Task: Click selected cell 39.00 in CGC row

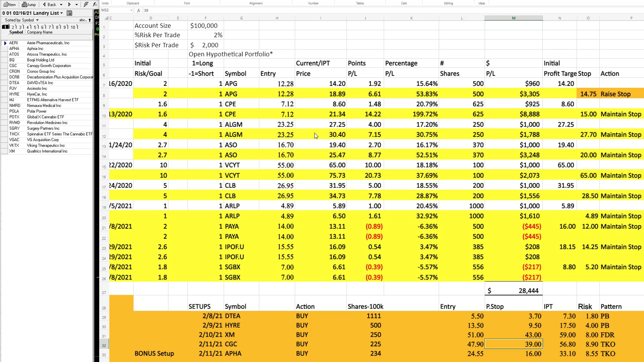Action: tap(513, 344)
